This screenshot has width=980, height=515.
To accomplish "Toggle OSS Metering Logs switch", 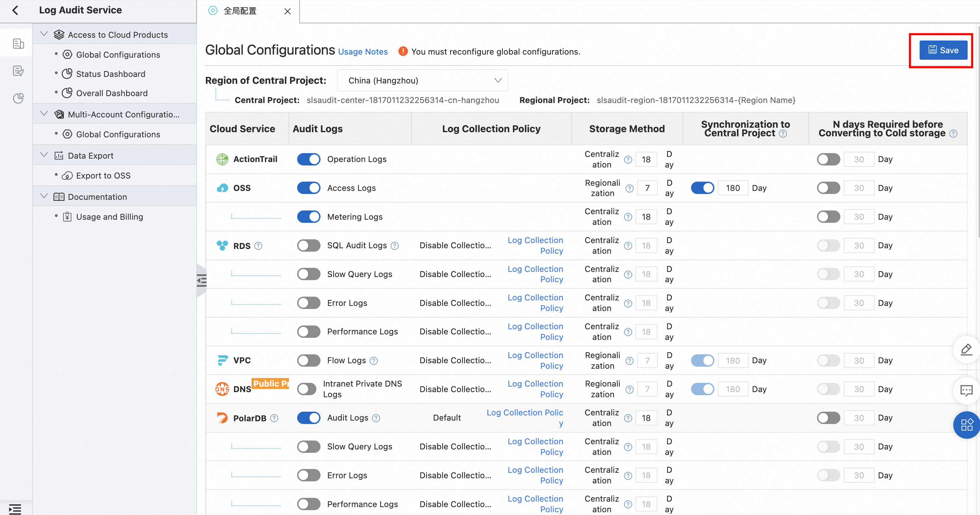I will point(308,217).
